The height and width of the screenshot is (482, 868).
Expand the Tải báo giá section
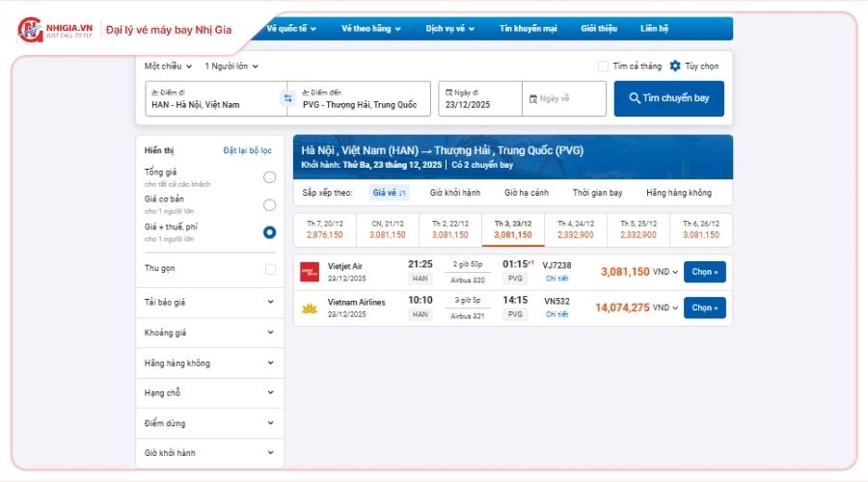pyautogui.click(x=210, y=302)
